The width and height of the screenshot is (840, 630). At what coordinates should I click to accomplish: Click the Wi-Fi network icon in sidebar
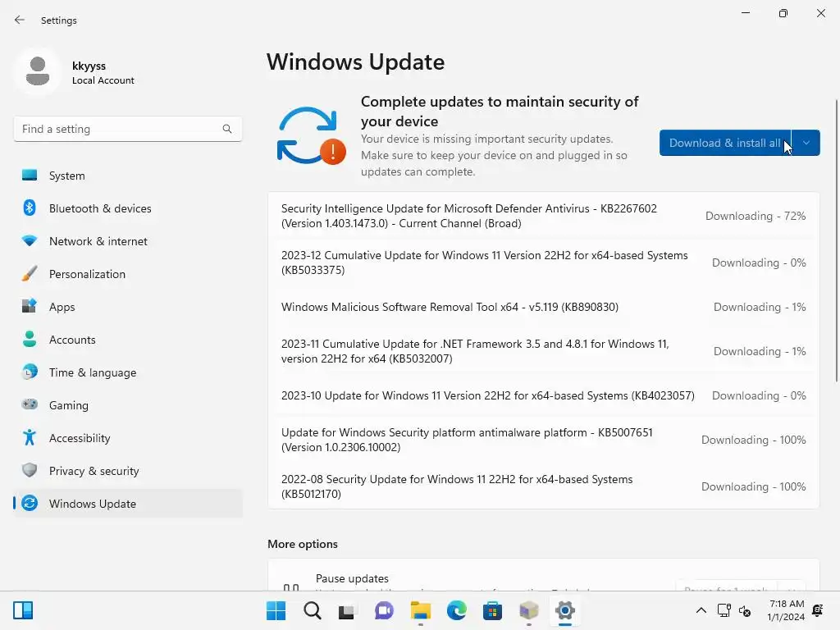(30, 241)
